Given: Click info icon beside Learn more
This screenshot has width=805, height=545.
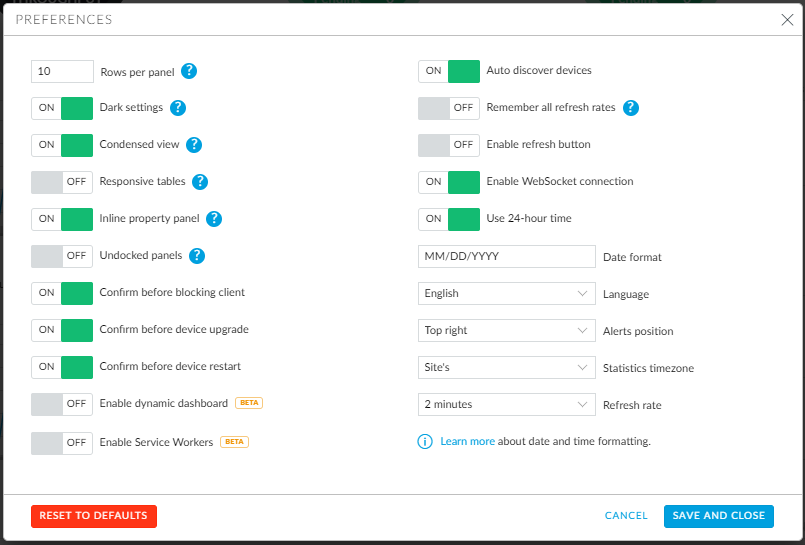Looking at the screenshot, I should pos(425,441).
